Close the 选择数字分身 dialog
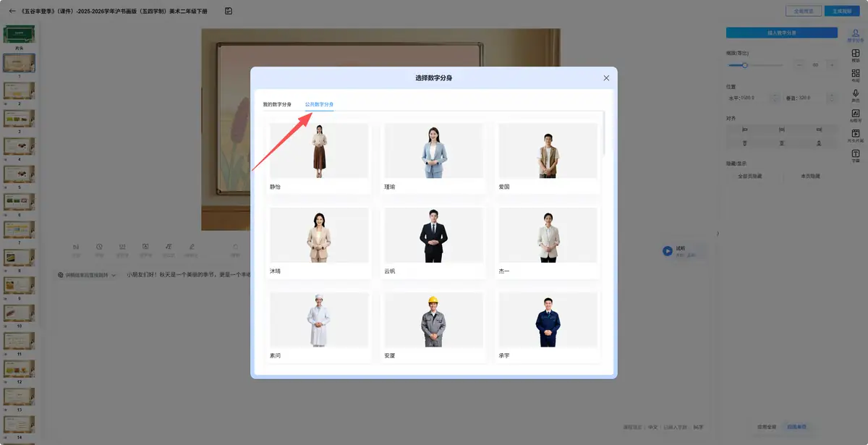868x445 pixels. pos(606,77)
